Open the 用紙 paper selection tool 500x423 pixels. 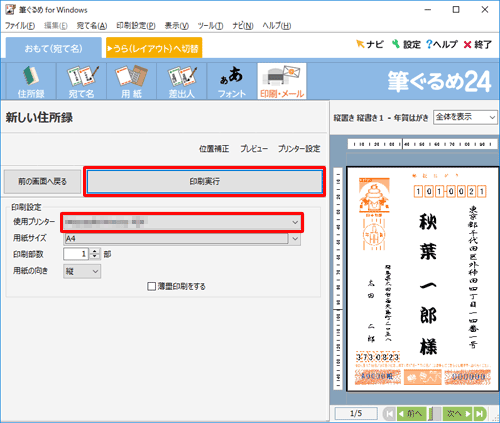pos(131,81)
